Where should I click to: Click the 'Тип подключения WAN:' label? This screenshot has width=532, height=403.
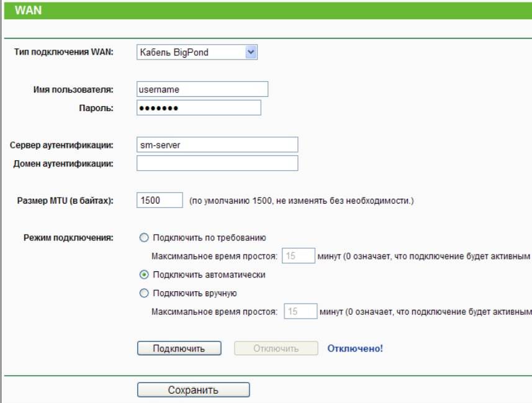pos(63,53)
